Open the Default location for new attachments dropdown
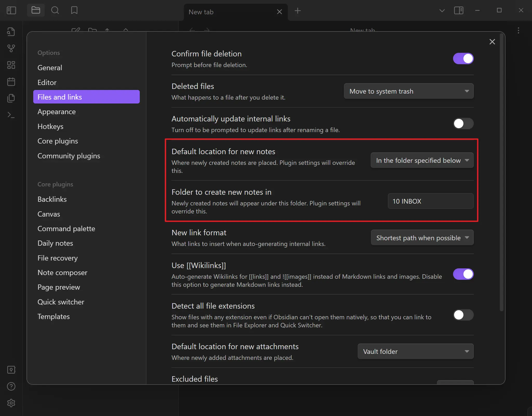Screen dimensions: 532x416 415,351
